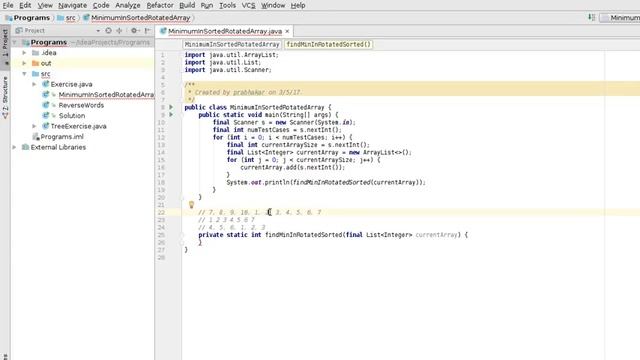Open the Navigate menu
Image resolution: width=640 pixels, height=360 pixels.
pyautogui.click(x=72, y=5)
